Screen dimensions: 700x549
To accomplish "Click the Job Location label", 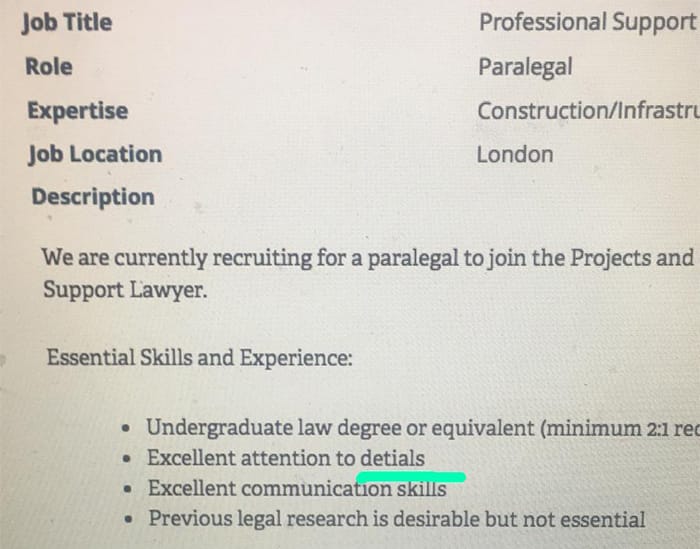I will (x=95, y=154).
